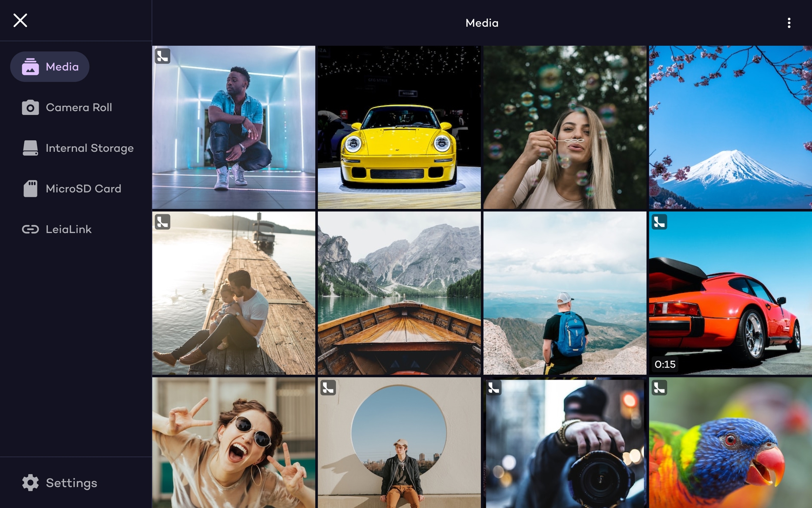
Task: Open MicroSD Card in the sidebar
Action: [x=72, y=189]
